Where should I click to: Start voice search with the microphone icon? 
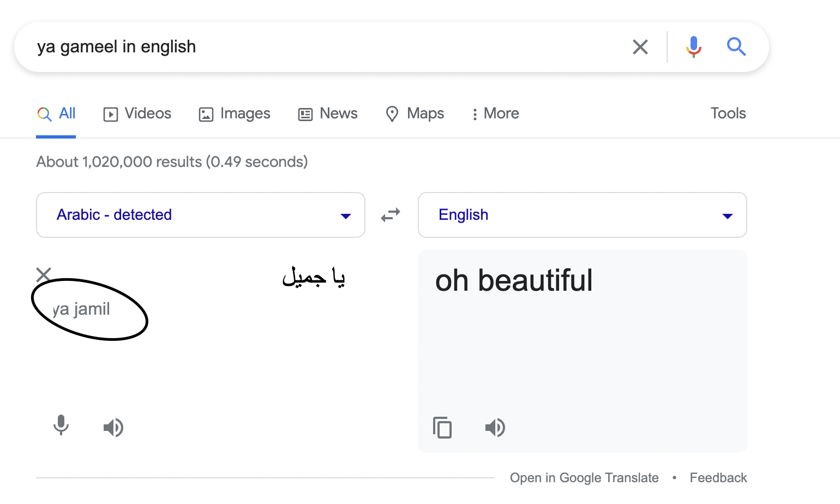tap(693, 47)
